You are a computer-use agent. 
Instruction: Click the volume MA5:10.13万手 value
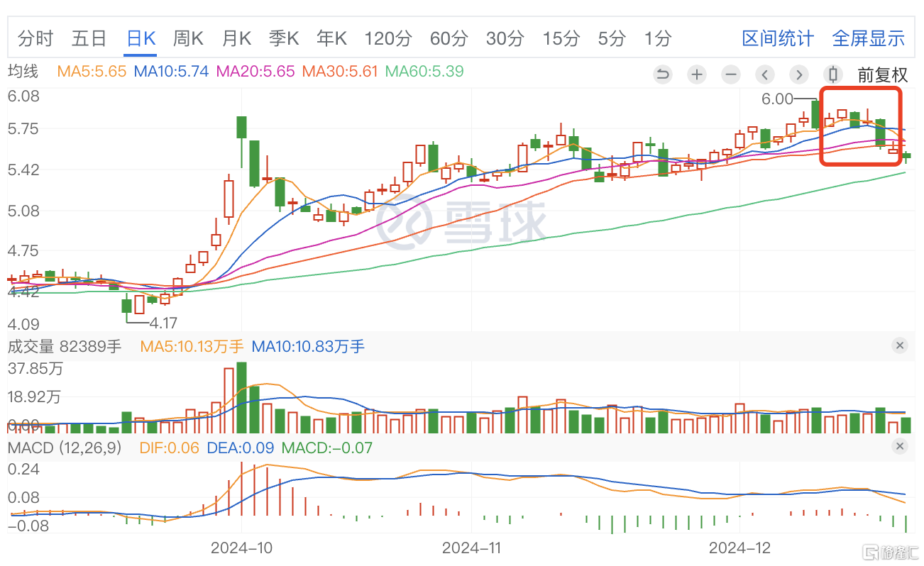[192, 347]
